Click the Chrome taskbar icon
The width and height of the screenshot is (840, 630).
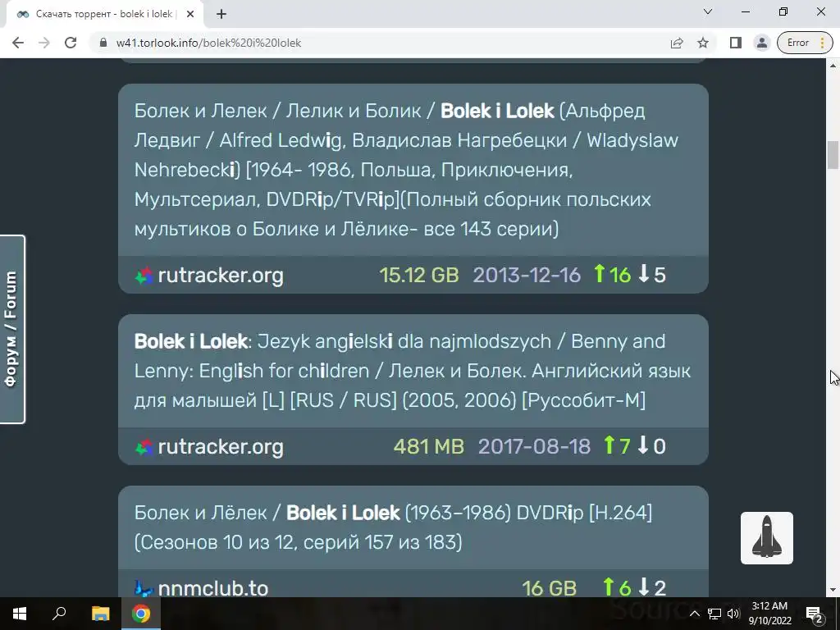[x=141, y=614]
